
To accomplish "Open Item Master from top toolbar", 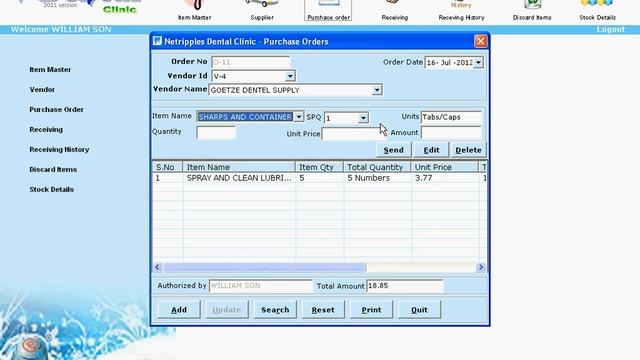I will 194,11.
